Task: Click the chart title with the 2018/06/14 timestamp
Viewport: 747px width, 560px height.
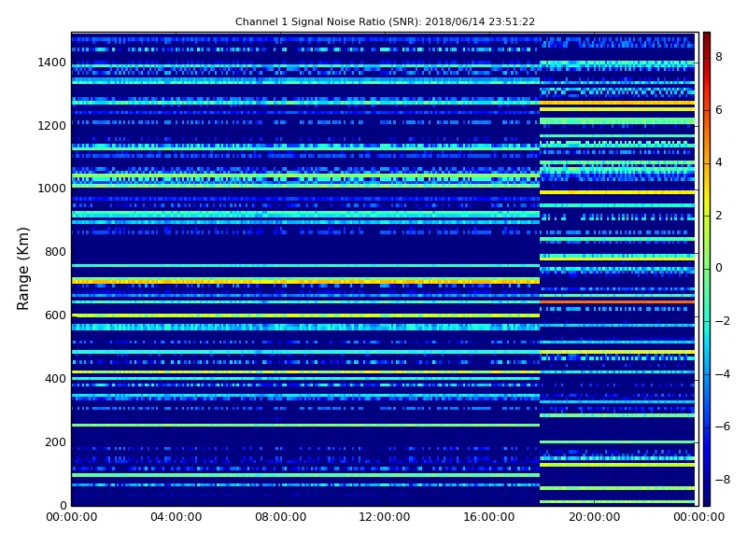Action: [x=385, y=21]
